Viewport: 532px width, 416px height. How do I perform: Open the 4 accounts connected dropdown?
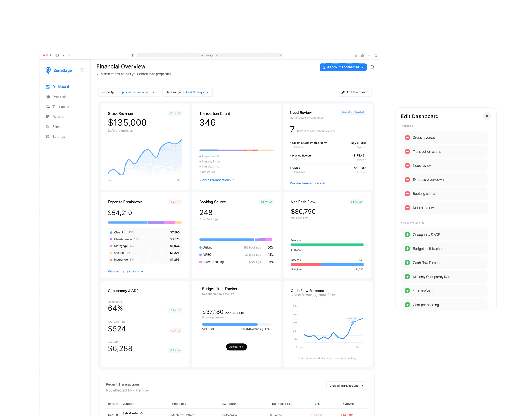tap(343, 67)
